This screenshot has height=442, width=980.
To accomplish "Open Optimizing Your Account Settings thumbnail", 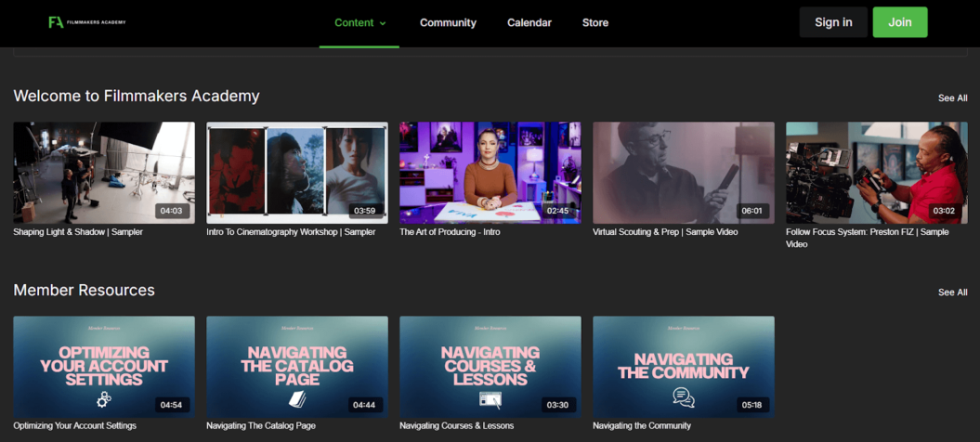I will (104, 367).
